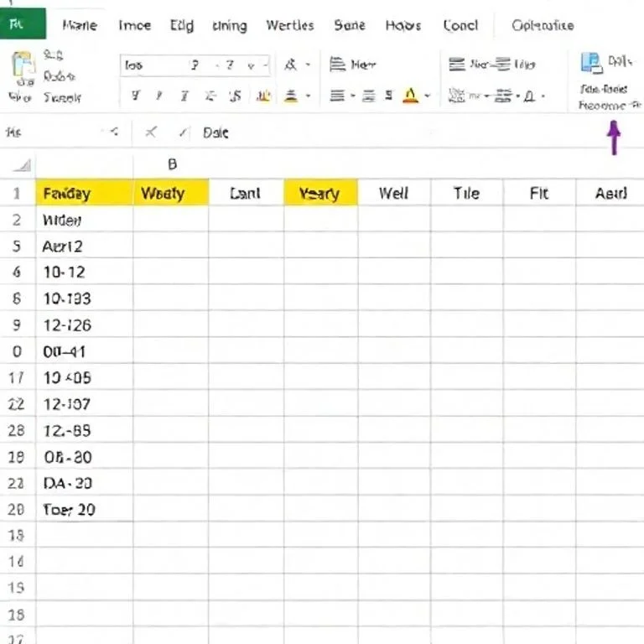Open the fill color dropdown arrow
644x644 pixels.
pyautogui.click(x=308, y=96)
